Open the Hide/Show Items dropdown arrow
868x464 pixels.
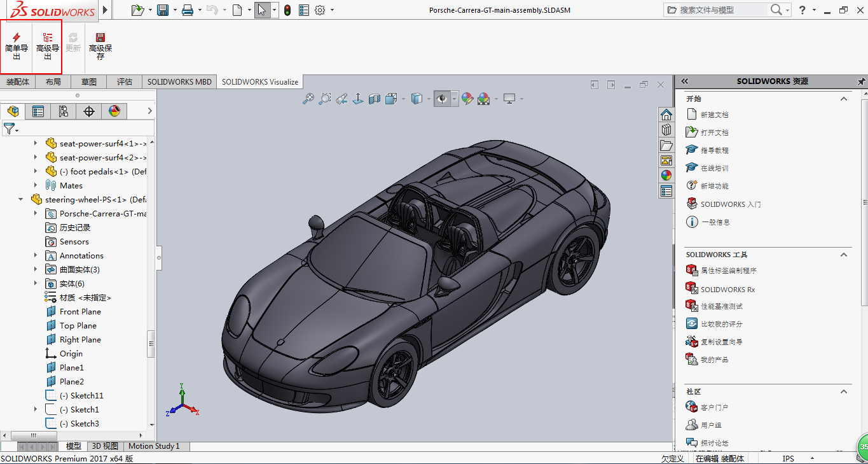coord(454,99)
